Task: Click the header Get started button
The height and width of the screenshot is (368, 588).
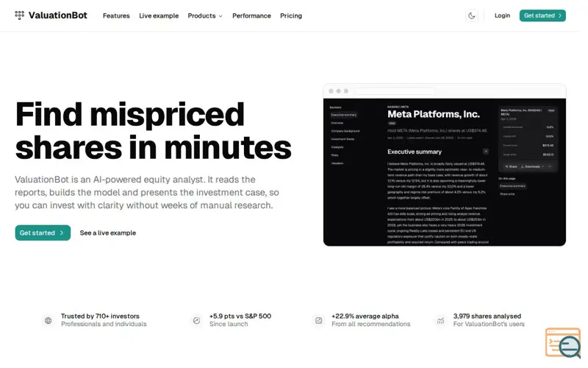Action: [542, 15]
